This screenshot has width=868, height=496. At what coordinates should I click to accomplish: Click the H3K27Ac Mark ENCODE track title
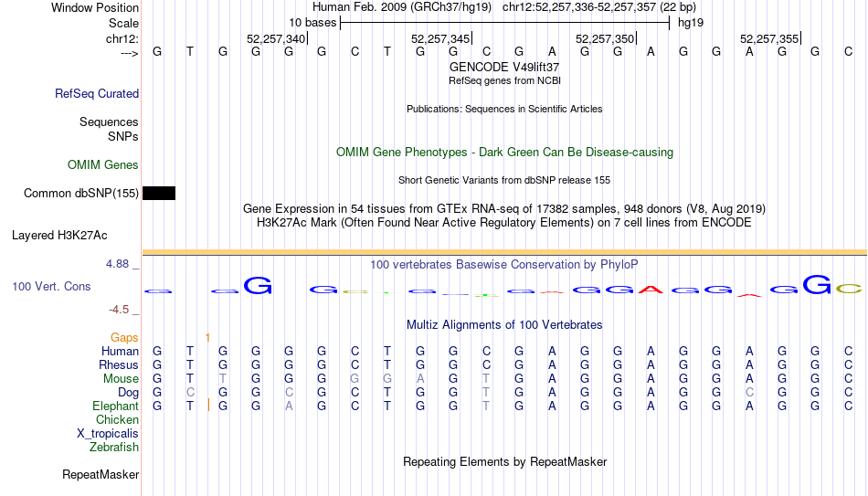click(504, 223)
